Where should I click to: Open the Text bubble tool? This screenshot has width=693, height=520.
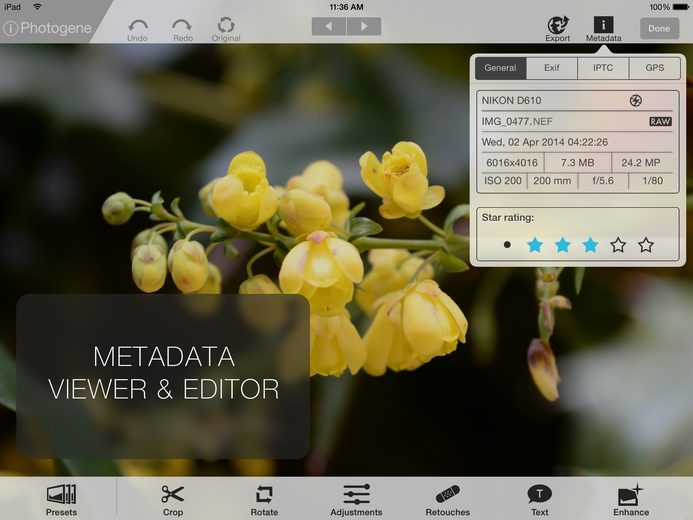click(540, 500)
